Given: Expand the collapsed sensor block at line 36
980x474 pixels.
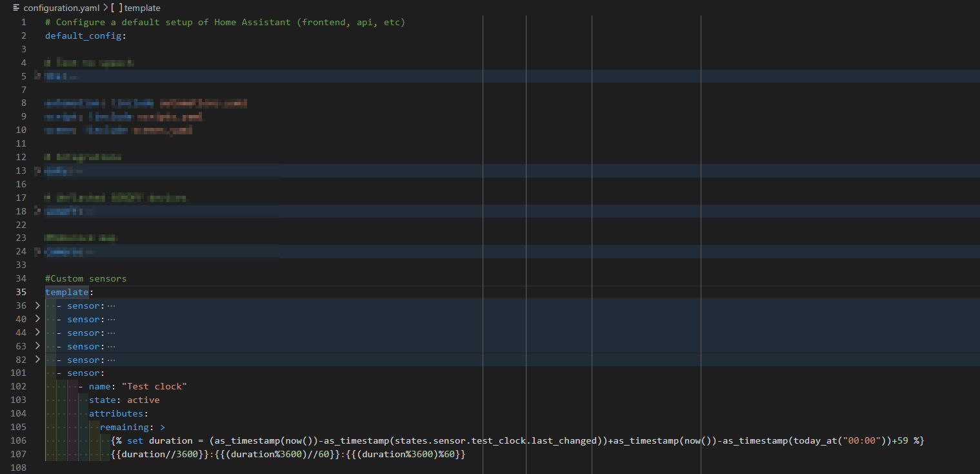Looking at the screenshot, I should pyautogui.click(x=37, y=305).
